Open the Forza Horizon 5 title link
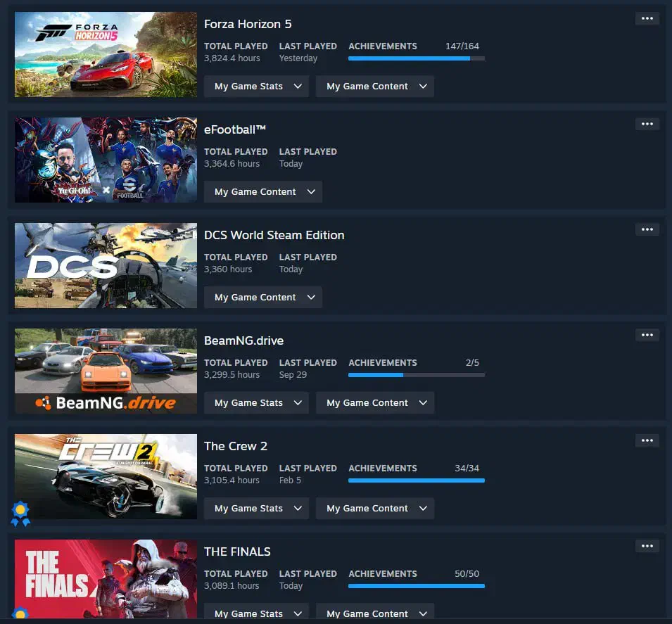The image size is (672, 624). click(248, 24)
